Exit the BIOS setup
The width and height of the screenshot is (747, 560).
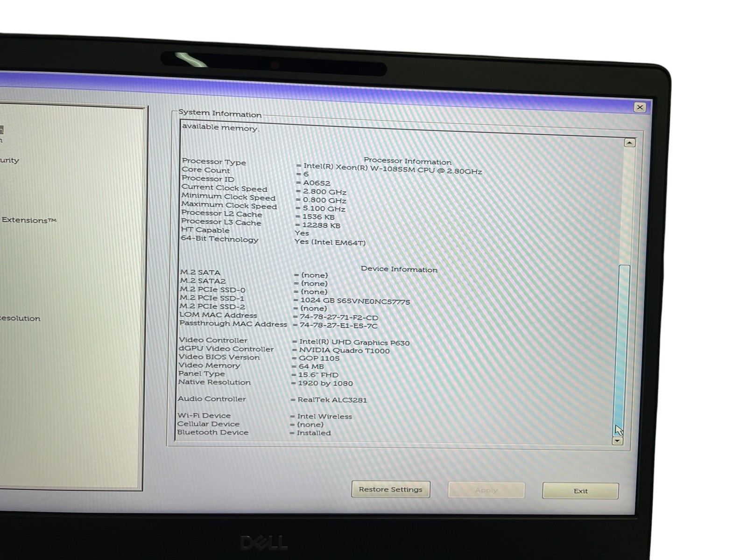coord(580,491)
